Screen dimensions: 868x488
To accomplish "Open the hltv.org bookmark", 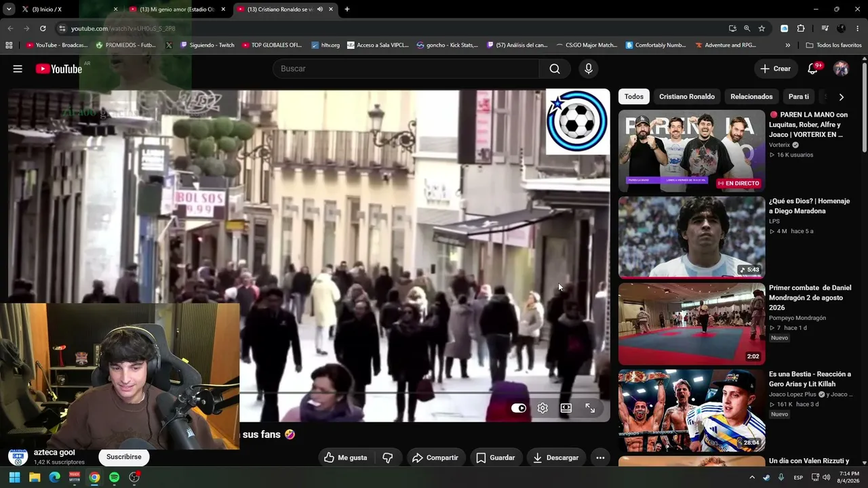I will (x=325, y=45).
